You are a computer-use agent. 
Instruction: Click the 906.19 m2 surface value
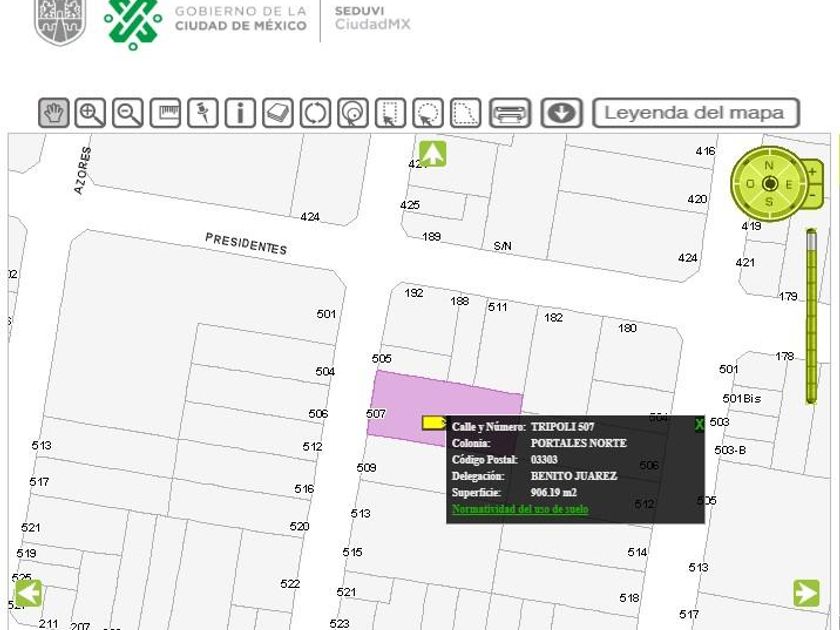[x=554, y=492]
